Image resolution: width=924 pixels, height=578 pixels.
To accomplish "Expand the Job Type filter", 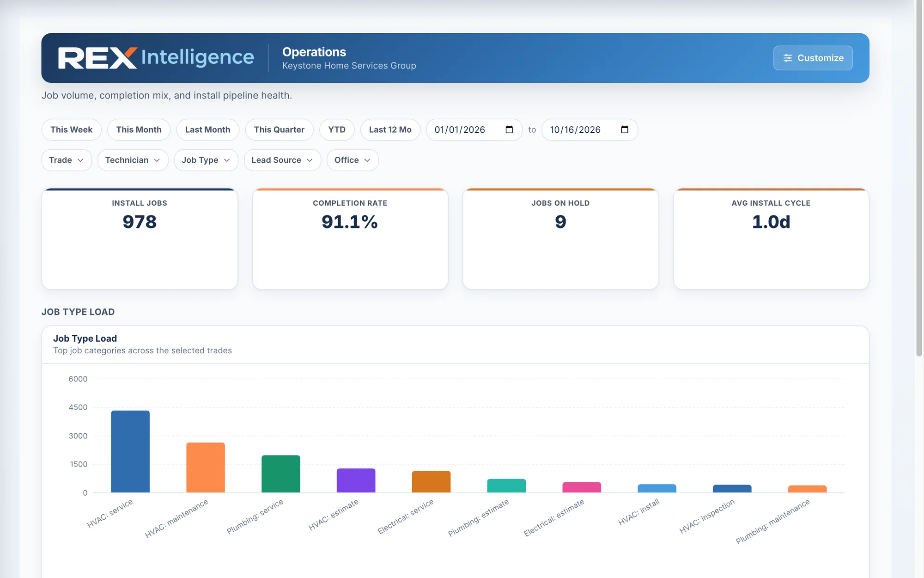I will 206,160.
